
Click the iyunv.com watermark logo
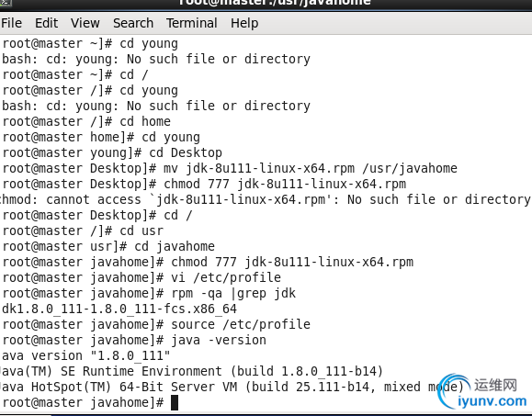point(454,390)
